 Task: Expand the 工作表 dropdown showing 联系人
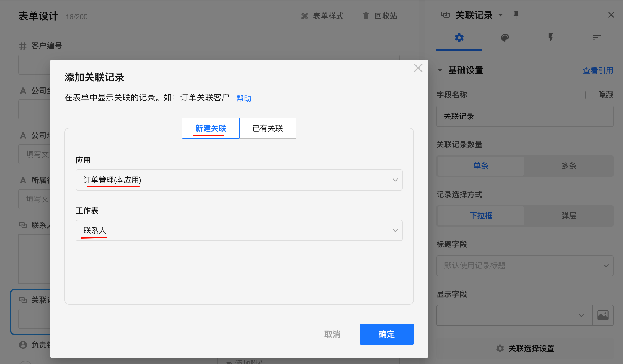tap(239, 230)
